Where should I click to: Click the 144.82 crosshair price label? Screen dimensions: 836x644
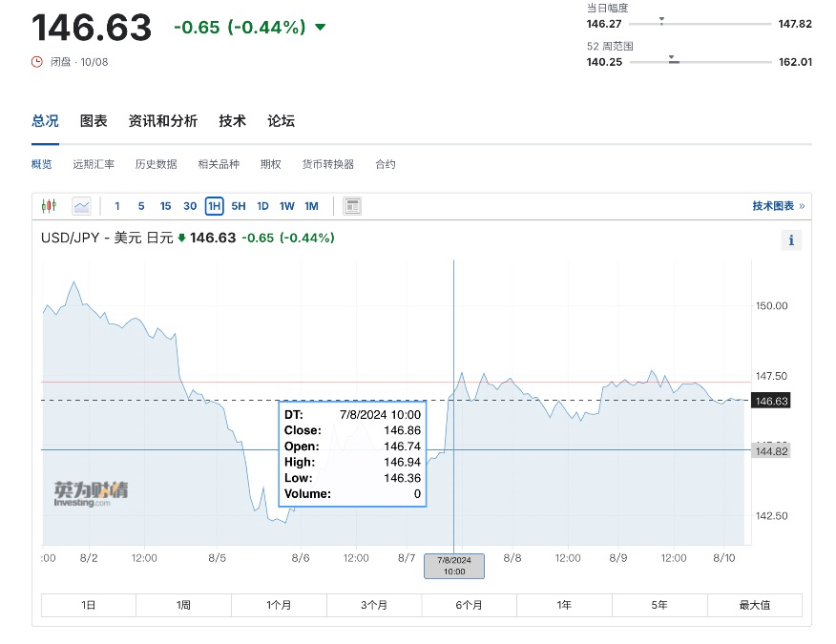click(771, 451)
